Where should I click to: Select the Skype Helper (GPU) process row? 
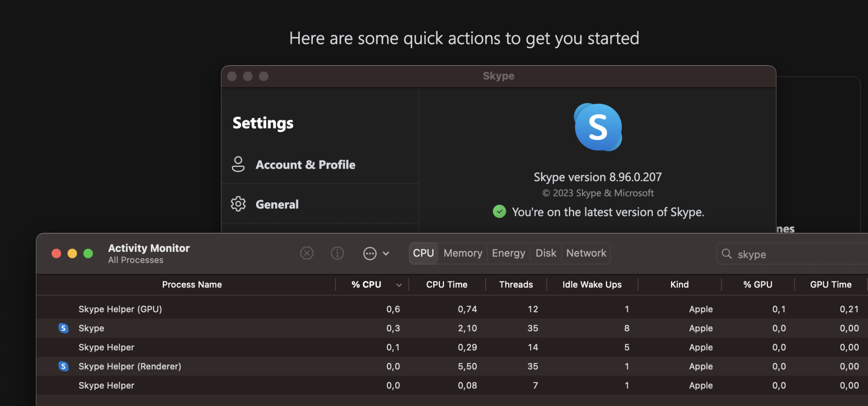click(x=452, y=309)
